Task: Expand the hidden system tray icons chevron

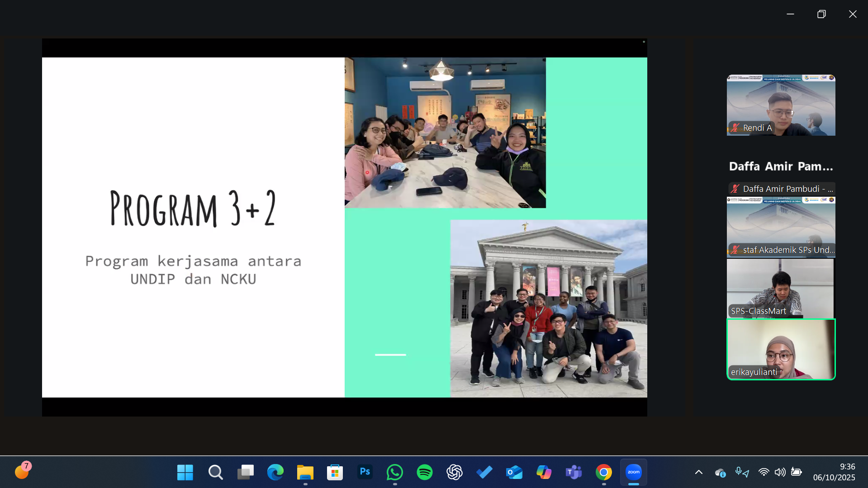Action: tap(698, 472)
